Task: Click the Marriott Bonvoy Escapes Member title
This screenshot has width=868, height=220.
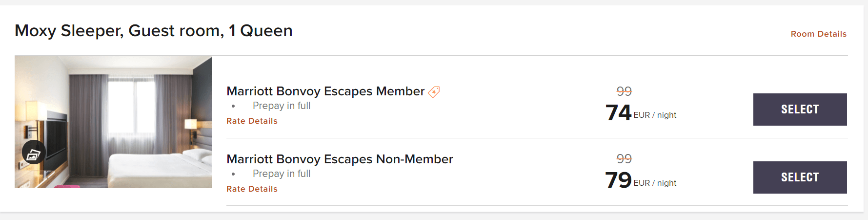Action: click(x=325, y=91)
